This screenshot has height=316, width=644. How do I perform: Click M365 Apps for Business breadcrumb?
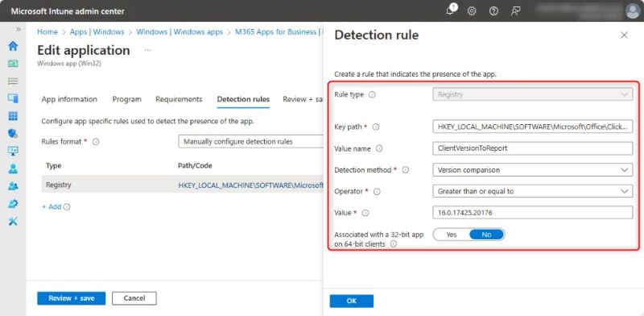[278, 31]
